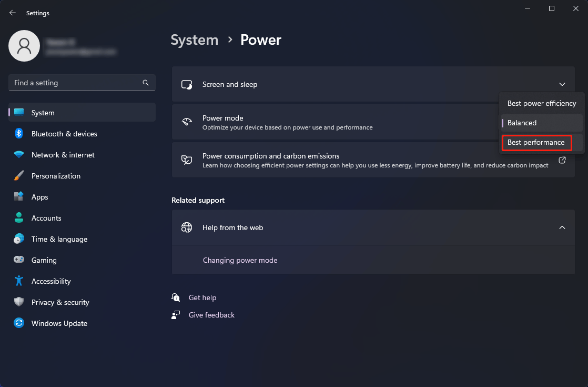Click the Personalization brush icon
The image size is (588, 387).
point(19,176)
